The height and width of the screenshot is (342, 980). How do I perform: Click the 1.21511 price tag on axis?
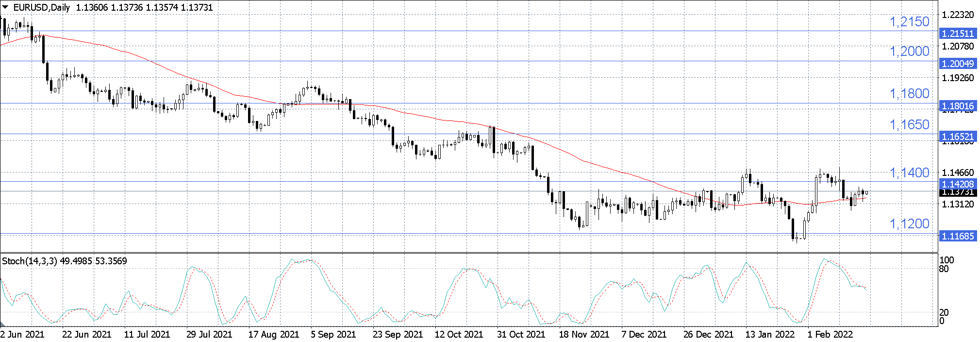coord(957,34)
